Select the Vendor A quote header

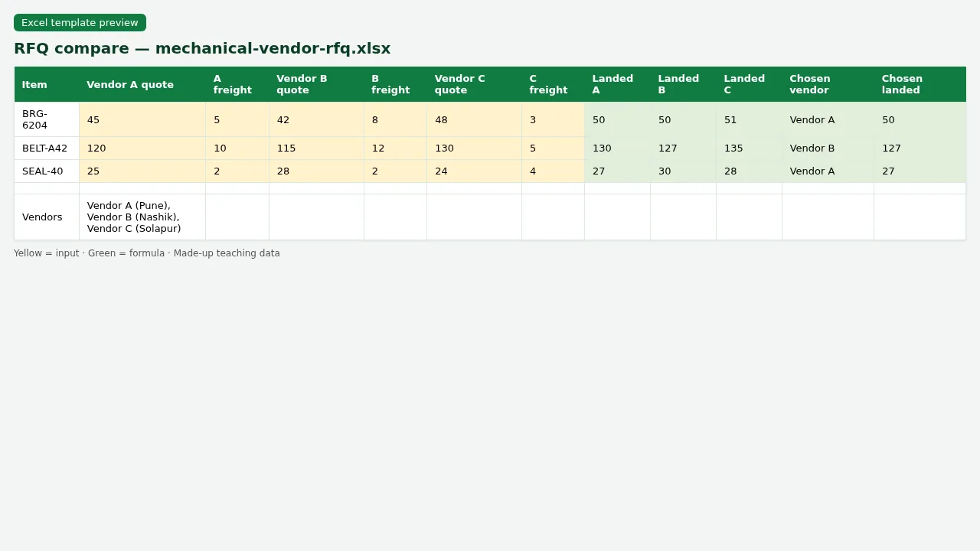point(142,84)
